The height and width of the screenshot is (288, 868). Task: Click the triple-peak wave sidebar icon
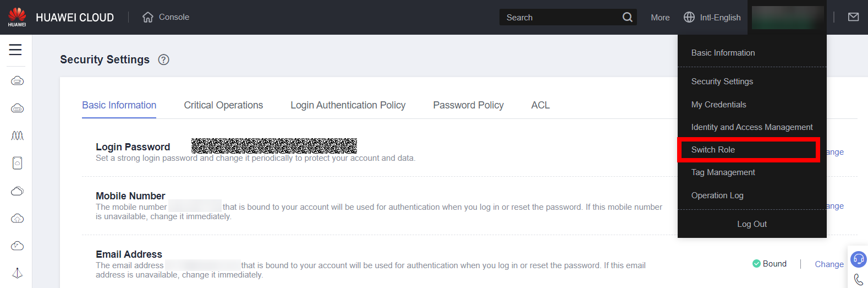17,135
